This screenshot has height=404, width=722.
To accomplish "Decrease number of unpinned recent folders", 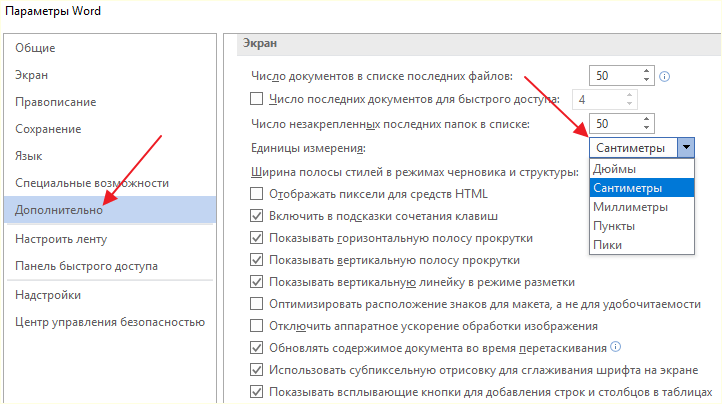I will coord(646,128).
